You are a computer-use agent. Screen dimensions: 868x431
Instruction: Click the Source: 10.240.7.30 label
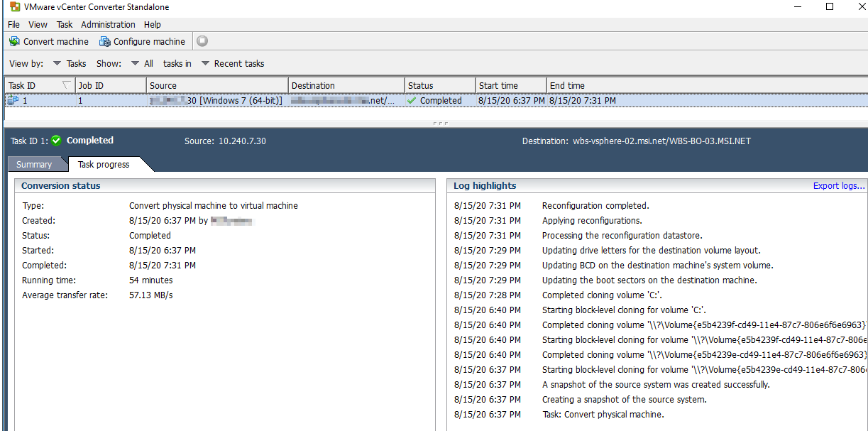pyautogui.click(x=225, y=141)
